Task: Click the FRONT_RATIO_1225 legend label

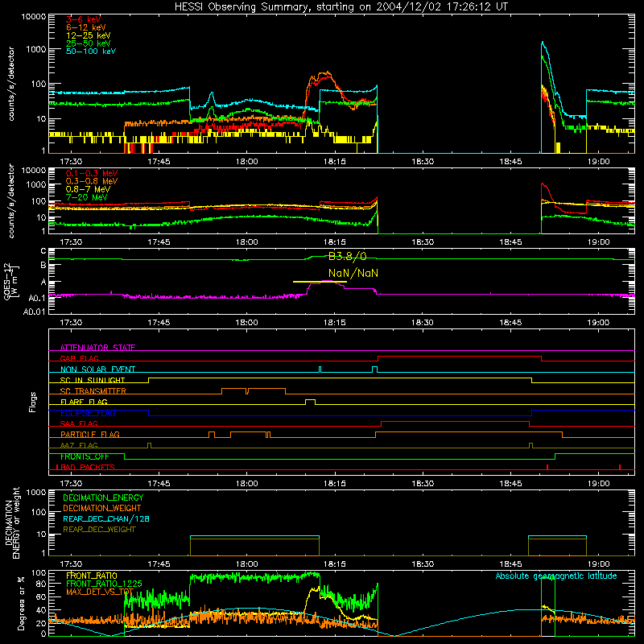Action: [x=104, y=584]
